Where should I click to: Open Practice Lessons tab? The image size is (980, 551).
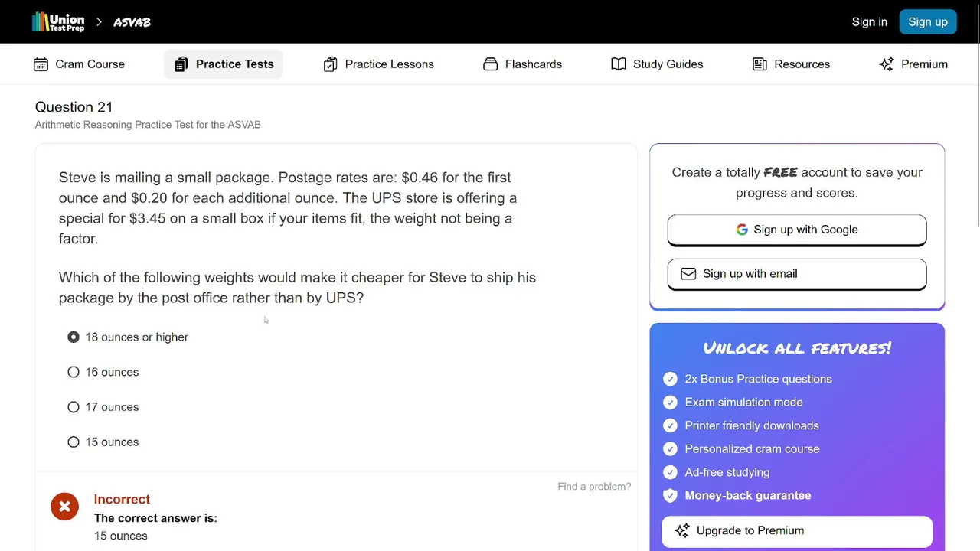tap(379, 64)
